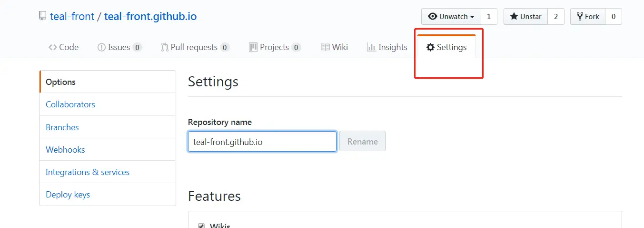
Task: Toggle the Wikis feature checkbox
Action: click(201, 226)
